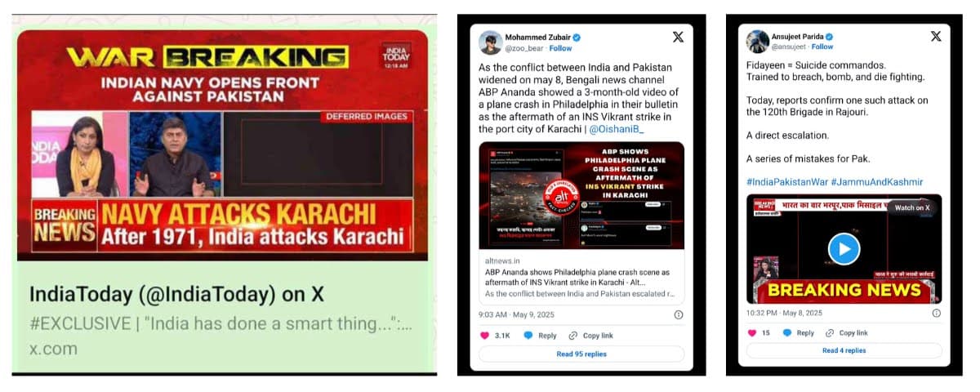The height and width of the screenshot is (392, 980).
Task: Click Ansujeet Parida's profile avatar
Action: 757,42
